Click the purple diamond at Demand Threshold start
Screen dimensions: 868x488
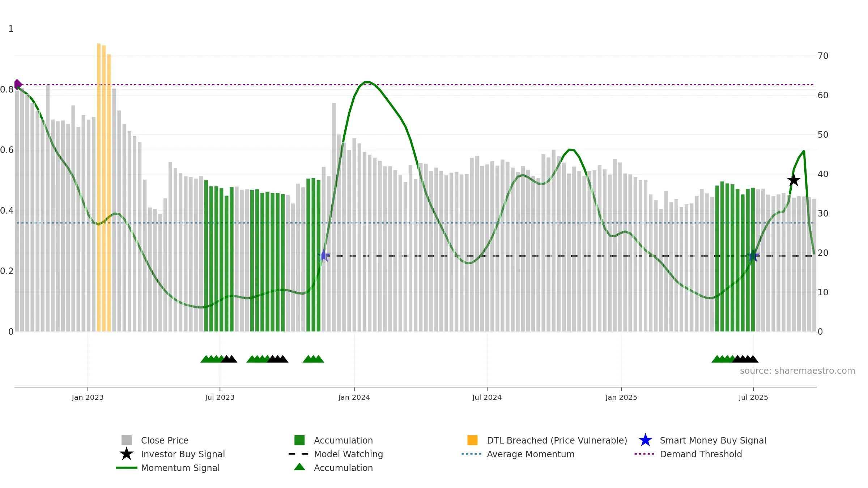tap(17, 85)
